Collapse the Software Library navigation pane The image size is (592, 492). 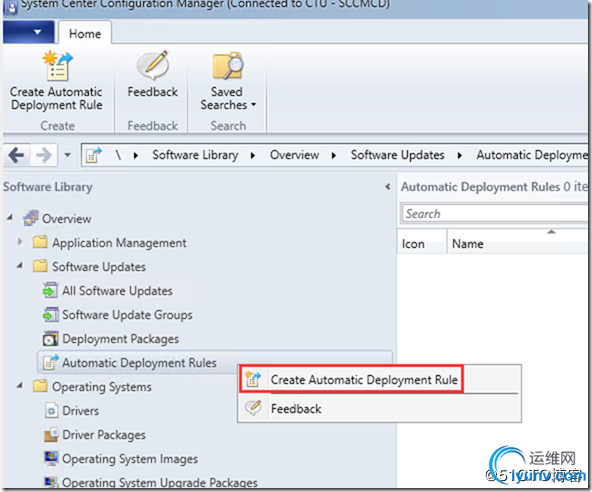(387, 187)
